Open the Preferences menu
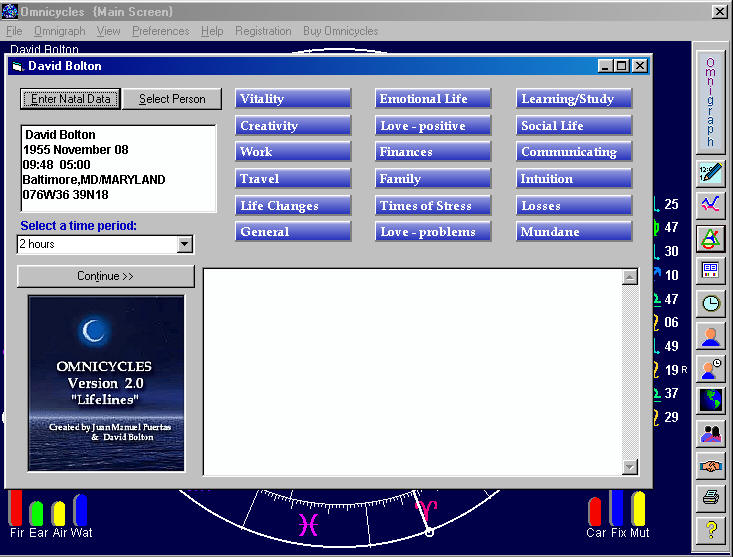 pos(160,31)
